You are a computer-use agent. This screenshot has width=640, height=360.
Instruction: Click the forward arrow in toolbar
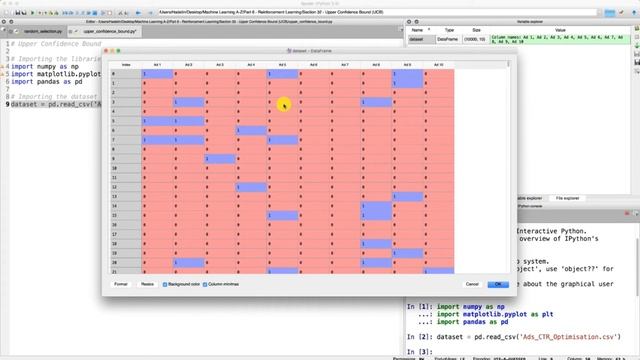tap(150, 13)
